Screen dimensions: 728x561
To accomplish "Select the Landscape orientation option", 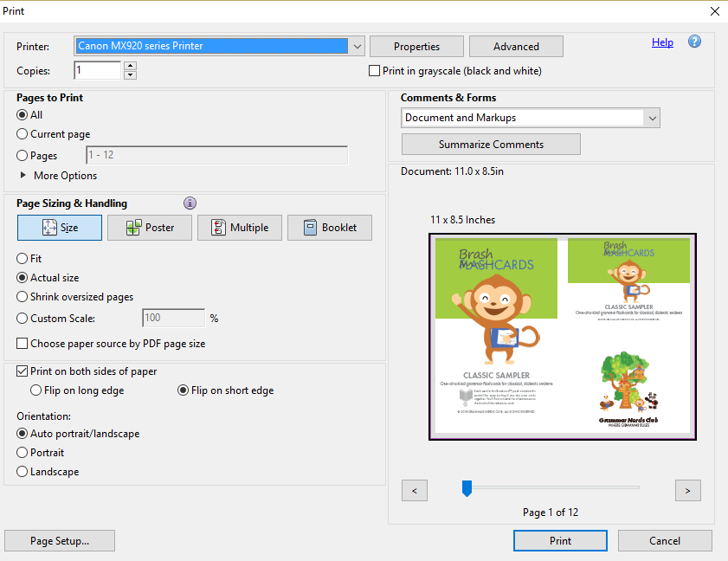I will coord(23,472).
